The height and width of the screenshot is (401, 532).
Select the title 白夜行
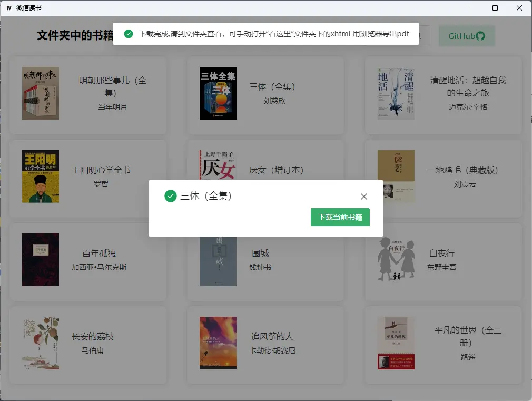442,253
